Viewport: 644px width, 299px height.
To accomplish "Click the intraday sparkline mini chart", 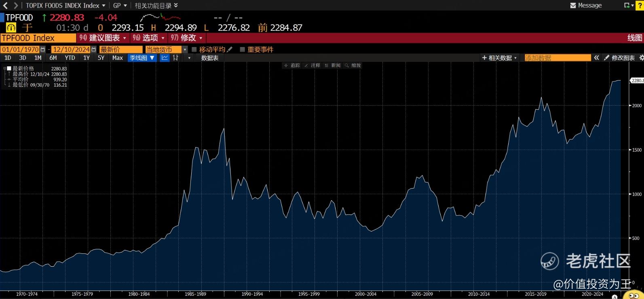I will (x=160, y=17).
